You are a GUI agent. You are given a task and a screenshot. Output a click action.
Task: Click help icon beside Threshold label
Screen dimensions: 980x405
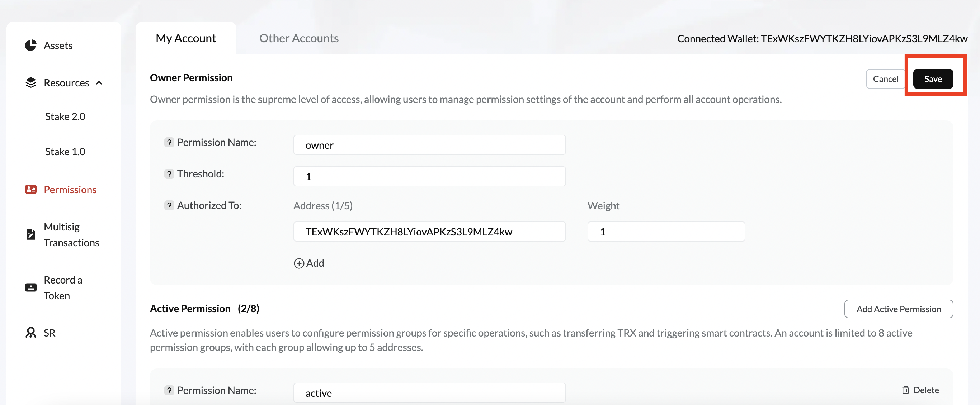pyautogui.click(x=169, y=174)
